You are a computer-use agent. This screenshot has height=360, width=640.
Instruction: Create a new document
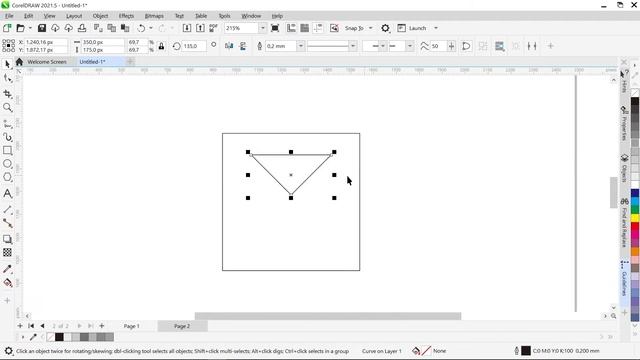pyautogui.click(x=7, y=28)
